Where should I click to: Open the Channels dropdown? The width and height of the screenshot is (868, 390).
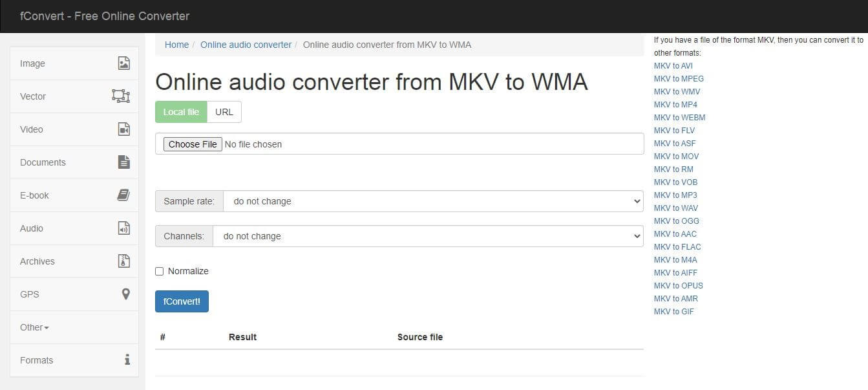click(428, 236)
